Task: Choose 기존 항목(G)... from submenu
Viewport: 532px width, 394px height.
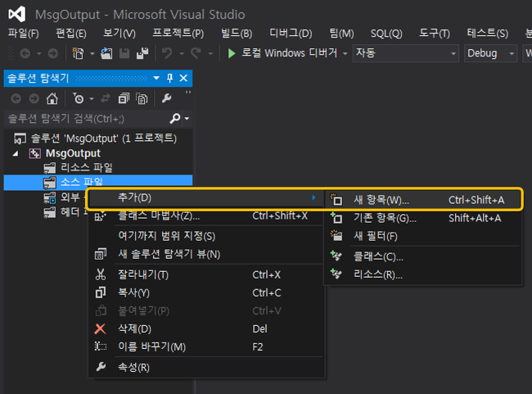Action: pyautogui.click(x=423, y=218)
